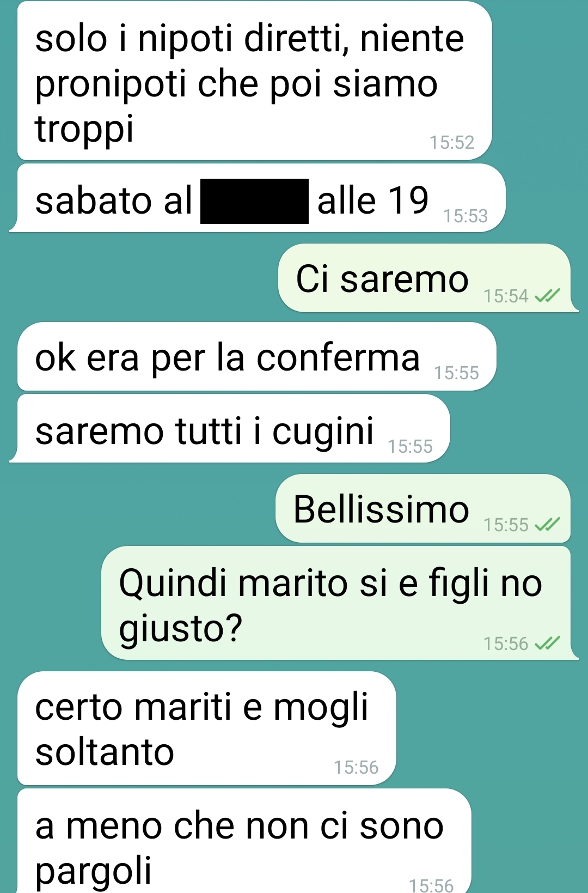
Task: Select the "saremo tutti i cugini" message
Action: pos(229,428)
